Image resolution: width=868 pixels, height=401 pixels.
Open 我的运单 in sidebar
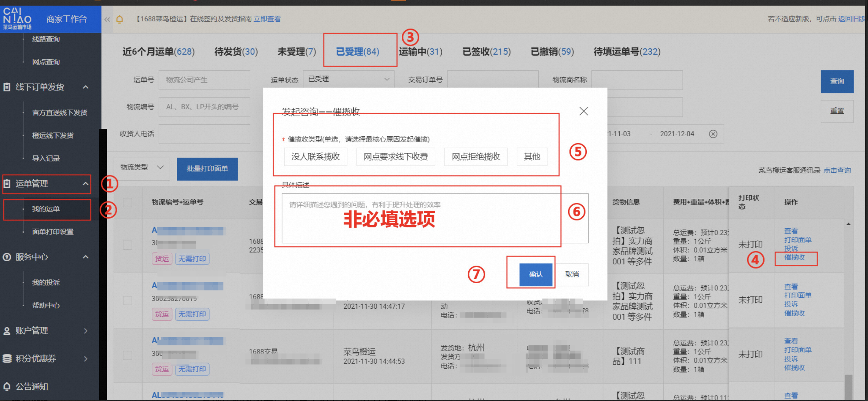click(46, 209)
